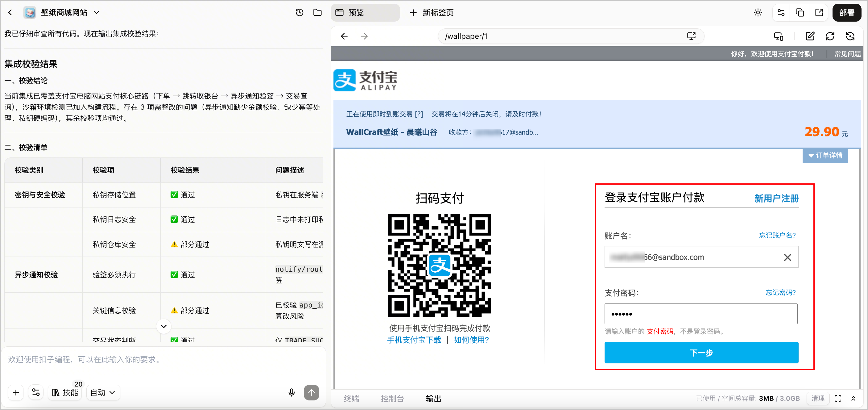
Task: Enter fullscreen for the bottom panel
Action: 838,399
